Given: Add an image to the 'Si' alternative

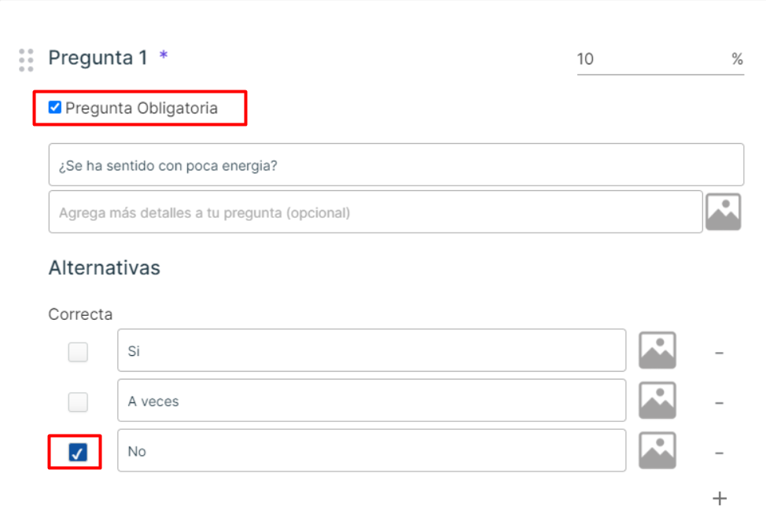Looking at the screenshot, I should (657, 350).
